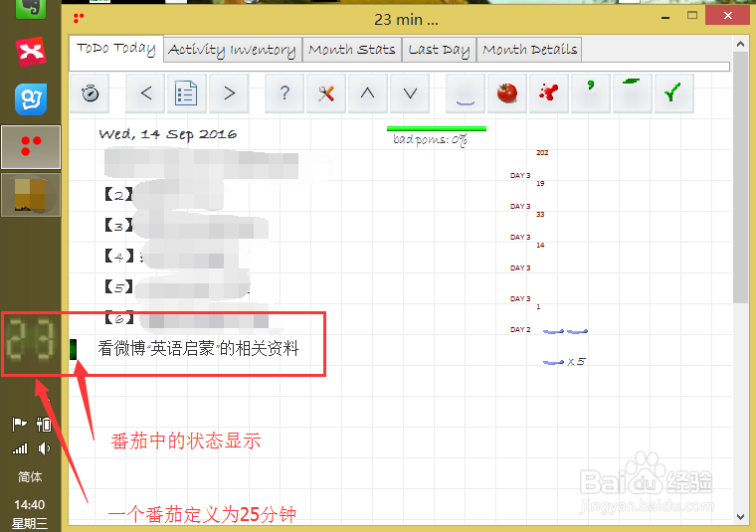Minimize the 23 min window
This screenshot has height=532, width=756.
665,17
